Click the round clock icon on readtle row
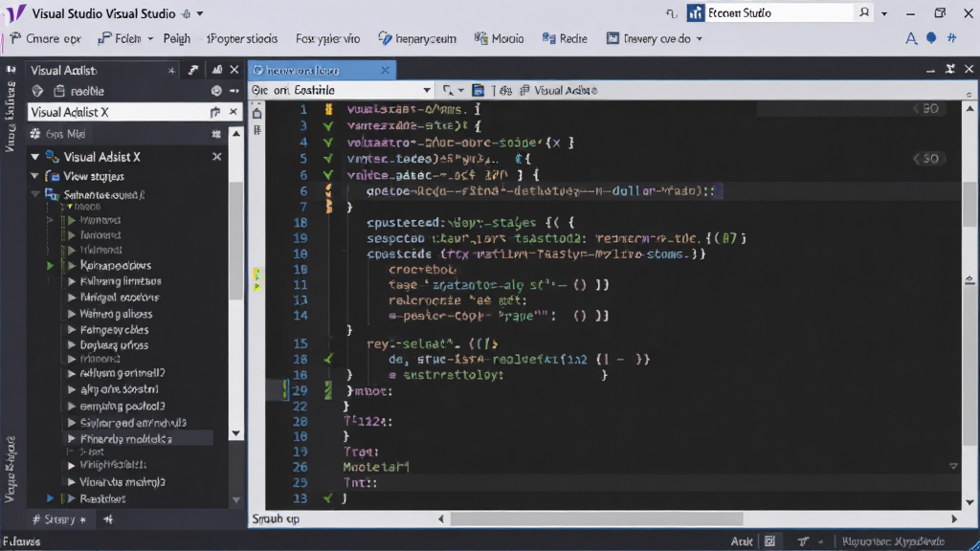The width and height of the screenshot is (980, 551). point(216,91)
